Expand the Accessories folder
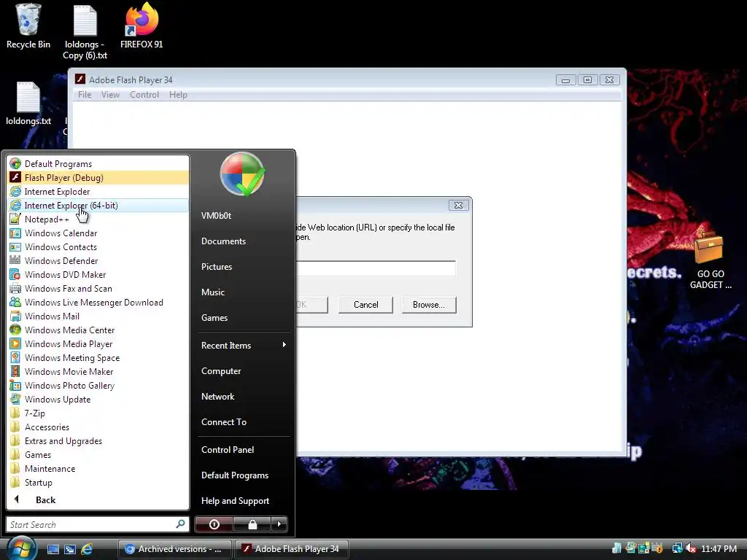 (x=98, y=426)
